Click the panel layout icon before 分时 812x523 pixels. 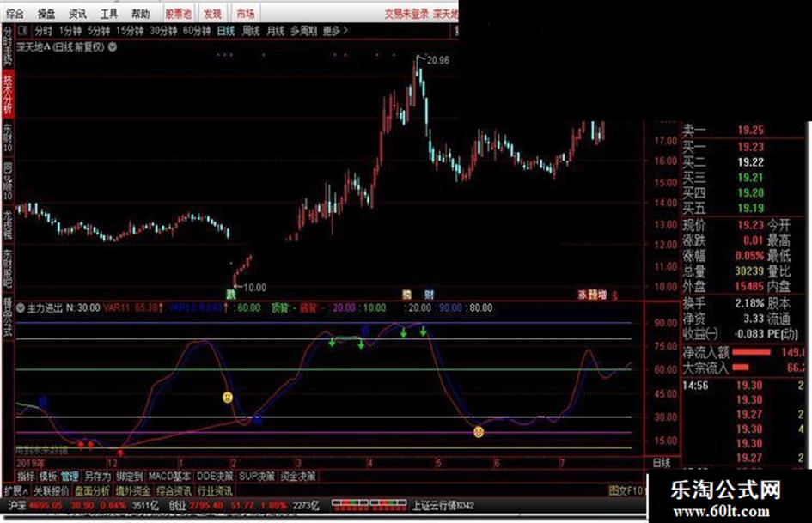(x=23, y=31)
